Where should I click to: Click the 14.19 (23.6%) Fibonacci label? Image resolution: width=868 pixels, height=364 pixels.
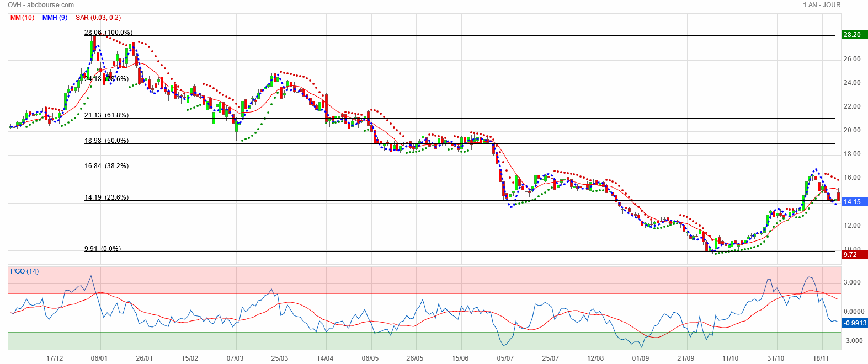106,197
